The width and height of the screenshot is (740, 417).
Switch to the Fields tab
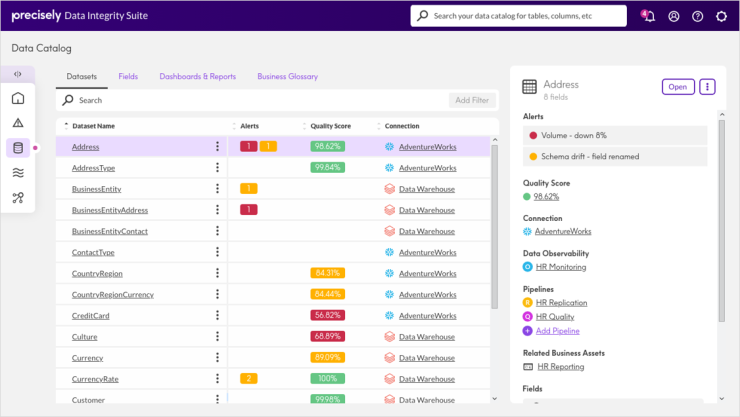pos(128,76)
